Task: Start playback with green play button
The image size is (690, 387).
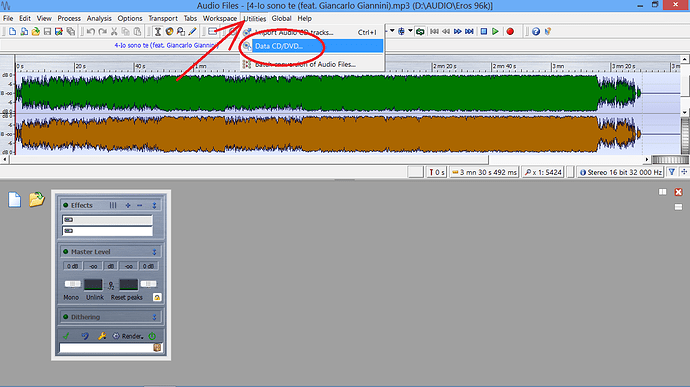Action: pyautogui.click(x=495, y=32)
